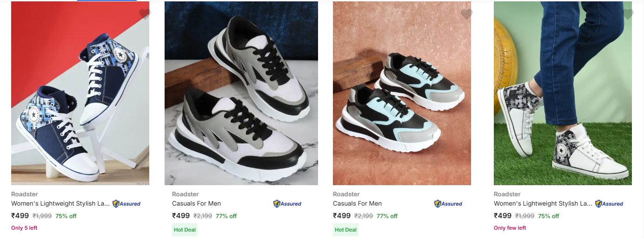
Task: Click Assured badge near 'Only few left' listing
Action: (x=609, y=204)
